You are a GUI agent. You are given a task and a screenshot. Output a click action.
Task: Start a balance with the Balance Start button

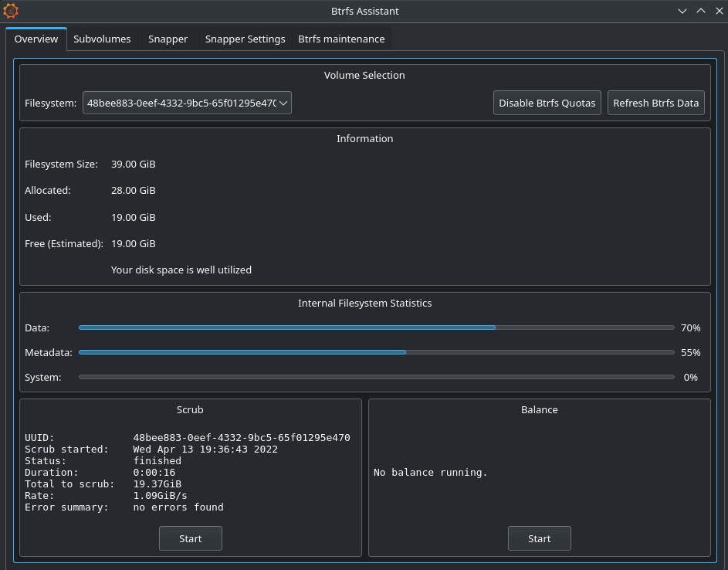[539, 538]
